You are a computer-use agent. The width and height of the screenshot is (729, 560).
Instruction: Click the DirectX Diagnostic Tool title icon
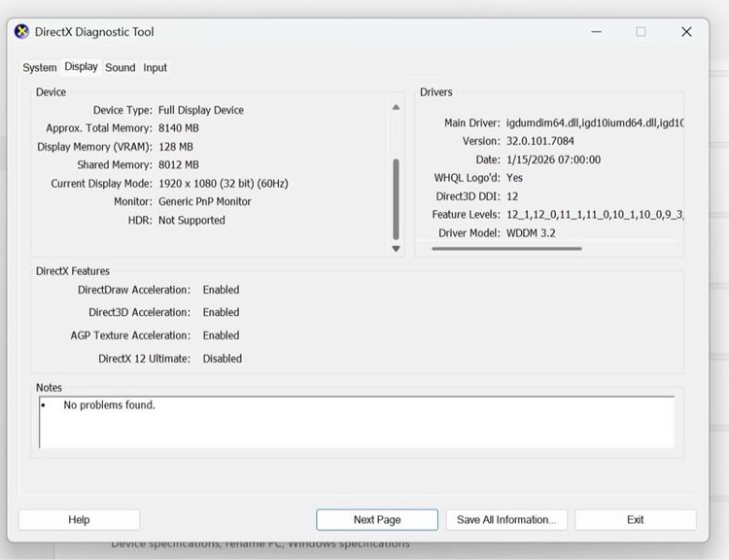[21, 32]
